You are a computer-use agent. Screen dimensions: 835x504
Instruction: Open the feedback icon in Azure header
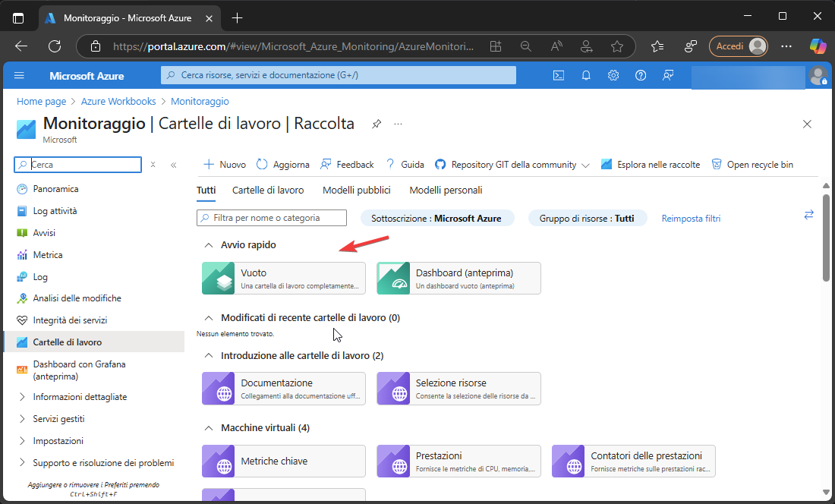tap(668, 75)
